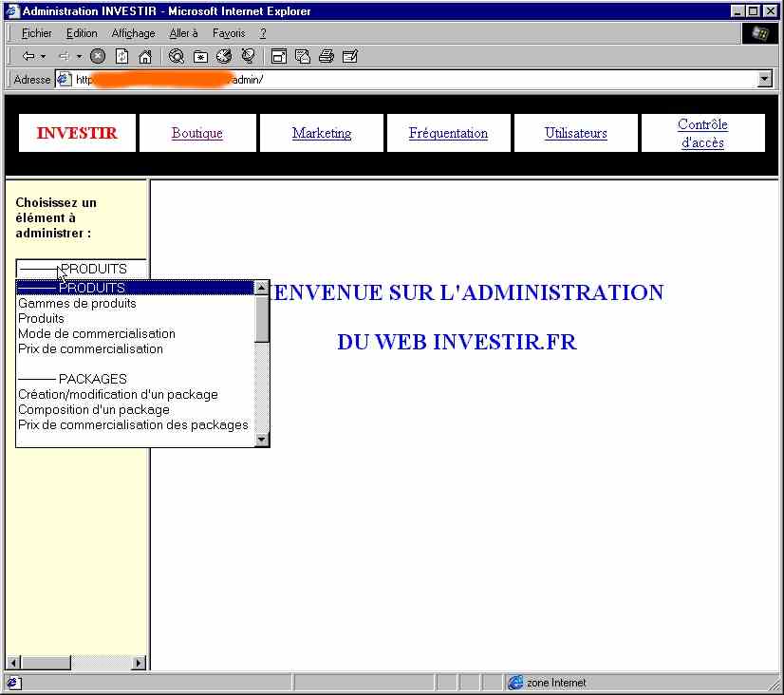Open the Affichage menu
The width and height of the screenshot is (784, 695).
pyautogui.click(x=133, y=33)
